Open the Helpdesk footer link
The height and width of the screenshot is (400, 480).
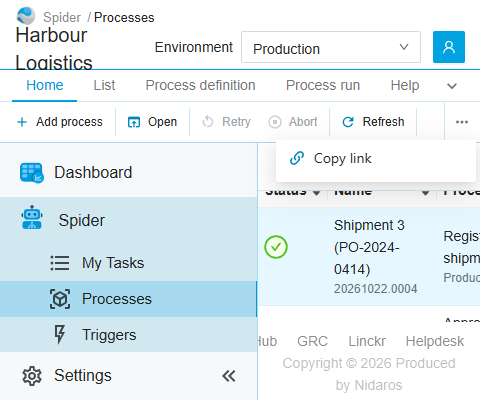(435, 341)
